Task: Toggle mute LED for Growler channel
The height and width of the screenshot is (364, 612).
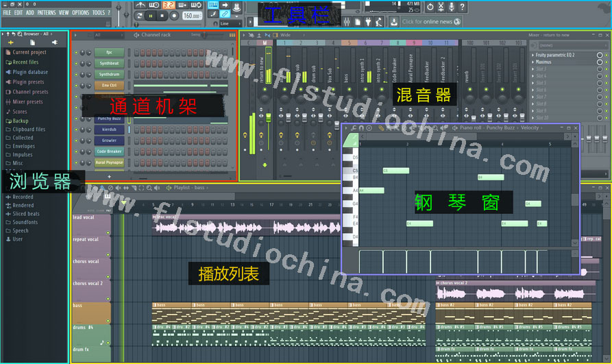Action: (76, 141)
